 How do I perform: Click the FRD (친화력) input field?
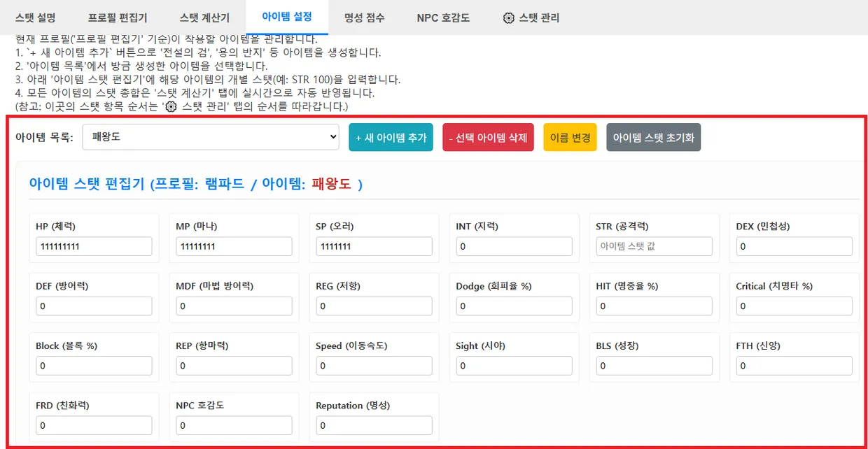pyautogui.click(x=94, y=425)
